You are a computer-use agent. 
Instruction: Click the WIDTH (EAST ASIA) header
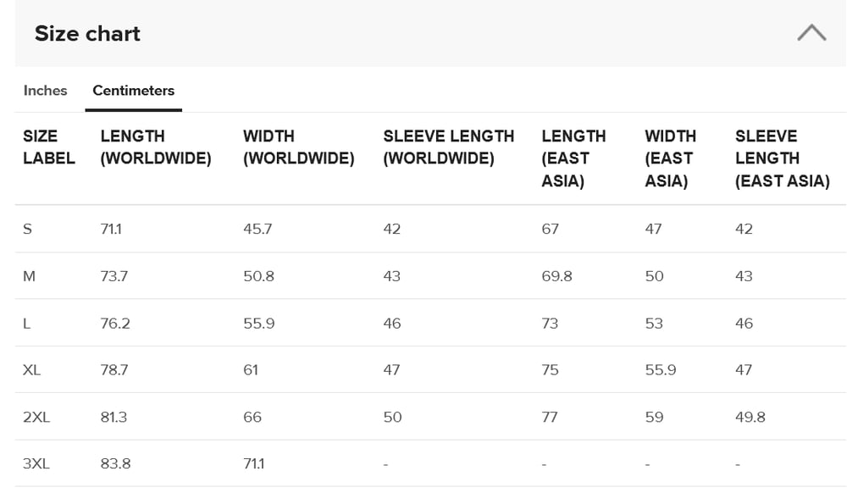pyautogui.click(x=670, y=158)
